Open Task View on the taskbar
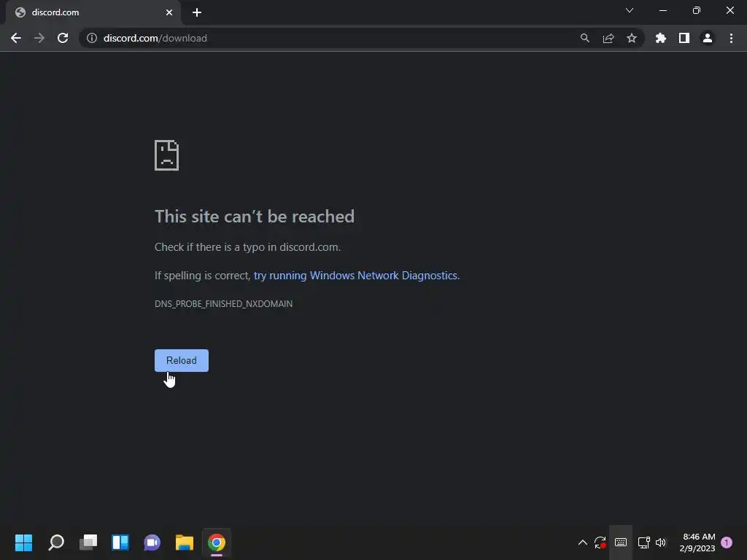The height and width of the screenshot is (560, 747). coord(88,542)
